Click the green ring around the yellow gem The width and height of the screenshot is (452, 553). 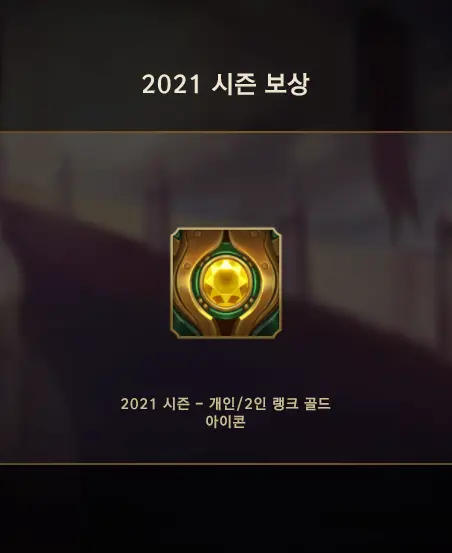tap(194, 283)
